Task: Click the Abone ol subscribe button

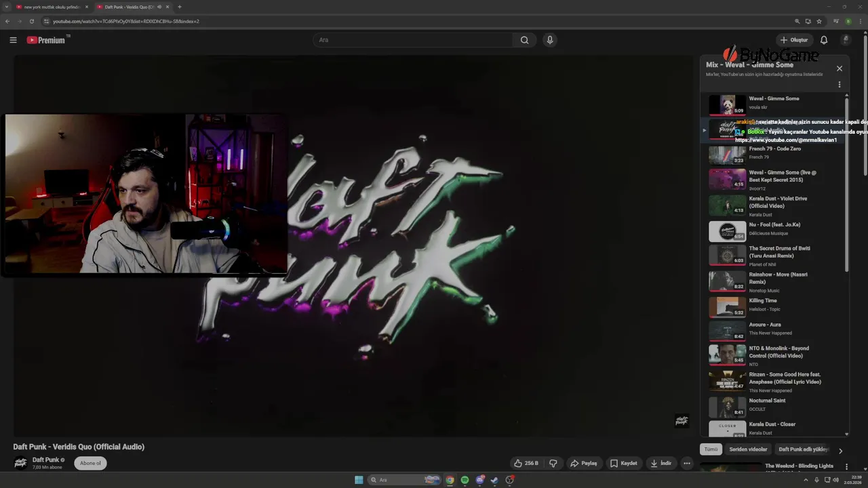Action: click(90, 464)
